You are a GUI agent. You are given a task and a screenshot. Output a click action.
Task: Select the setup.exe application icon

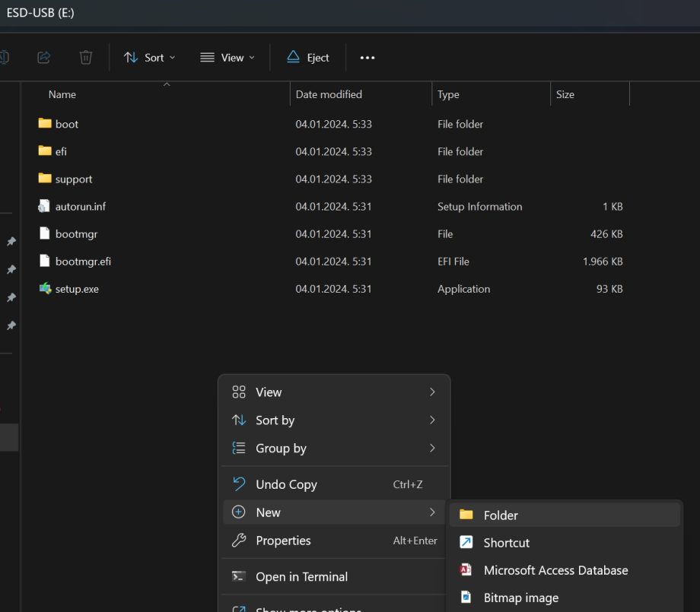click(45, 289)
